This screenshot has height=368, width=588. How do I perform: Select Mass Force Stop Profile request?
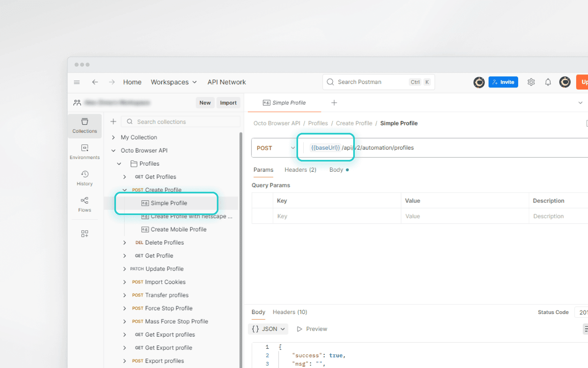(x=176, y=321)
